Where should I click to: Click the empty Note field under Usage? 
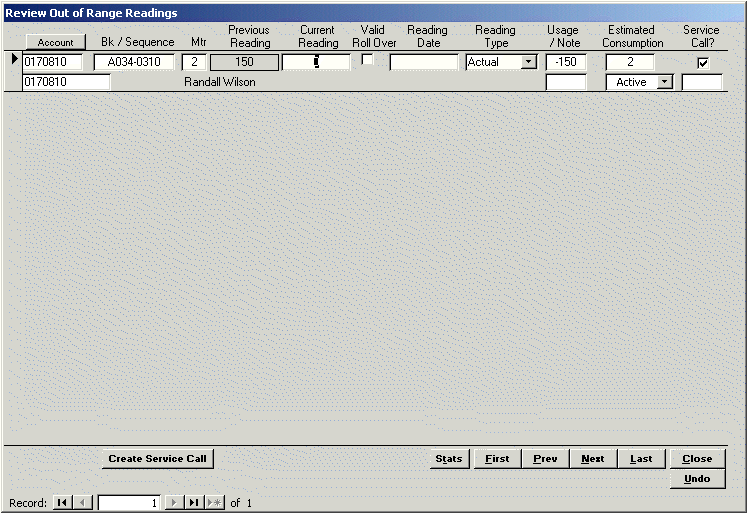tap(565, 82)
